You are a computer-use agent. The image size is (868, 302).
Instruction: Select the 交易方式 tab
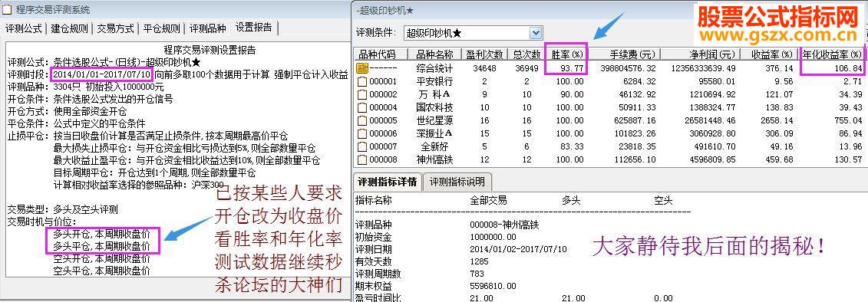pyautogui.click(x=115, y=29)
